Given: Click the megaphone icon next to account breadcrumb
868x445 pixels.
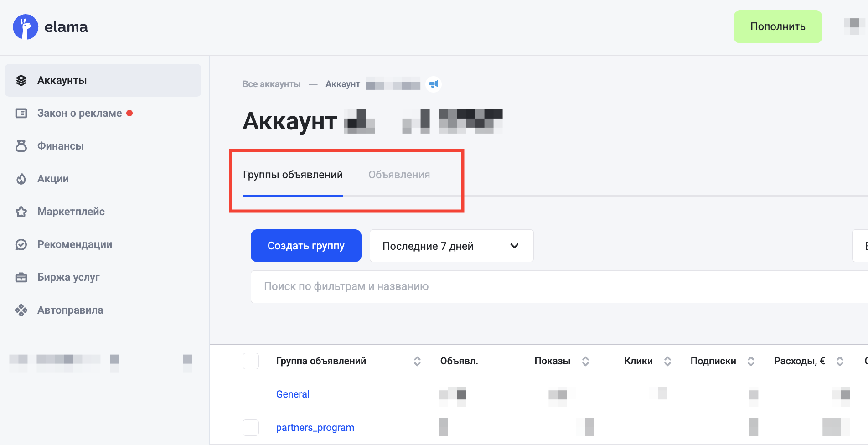Looking at the screenshot, I should [x=434, y=84].
